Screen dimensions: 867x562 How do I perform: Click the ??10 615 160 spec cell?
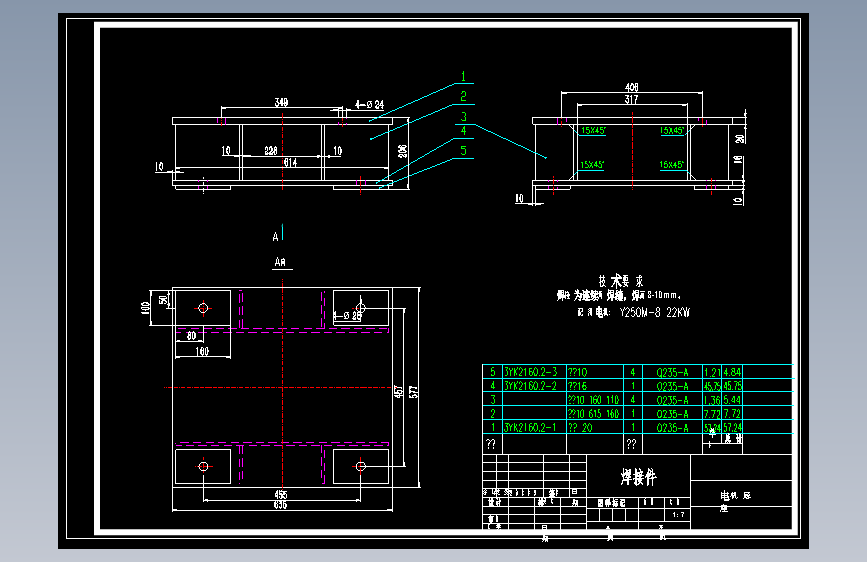(594, 413)
